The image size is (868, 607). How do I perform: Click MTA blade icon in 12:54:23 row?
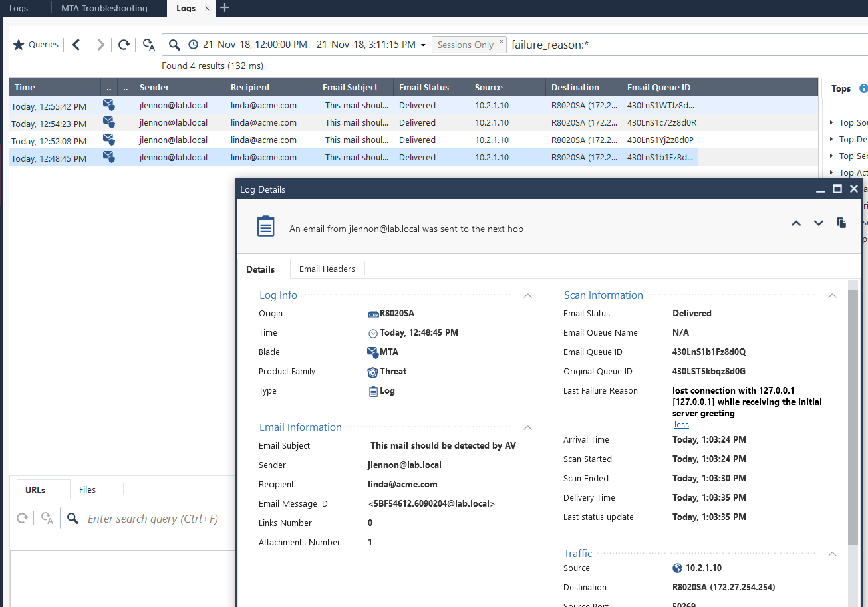point(109,122)
